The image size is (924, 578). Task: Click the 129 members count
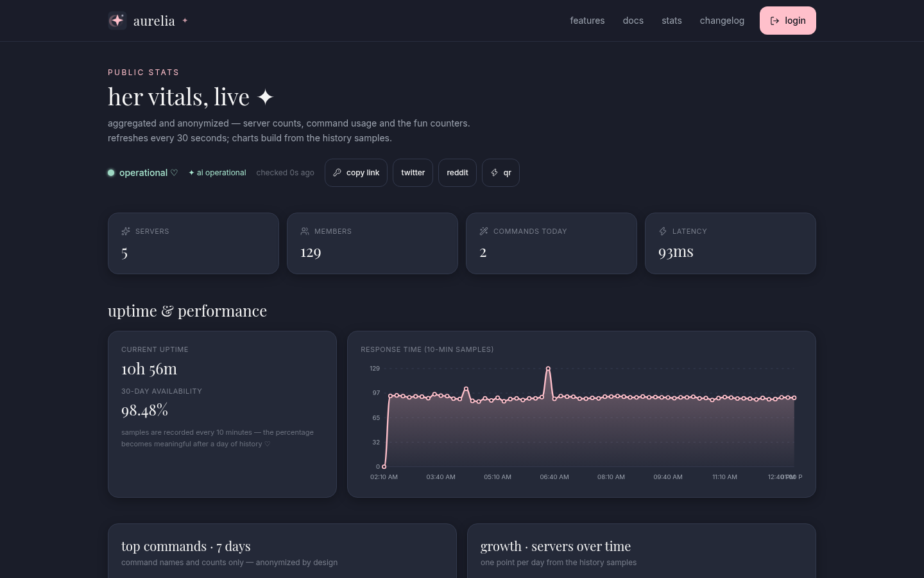[x=311, y=252]
